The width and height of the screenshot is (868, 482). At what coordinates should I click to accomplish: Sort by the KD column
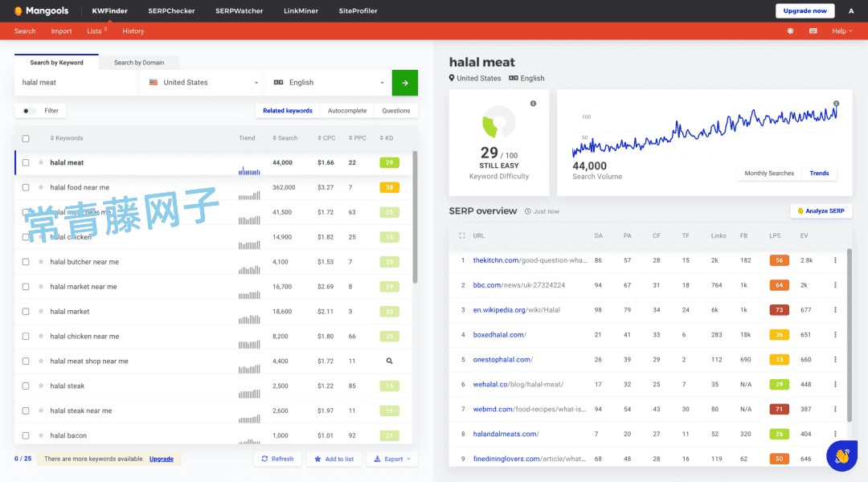(387, 138)
